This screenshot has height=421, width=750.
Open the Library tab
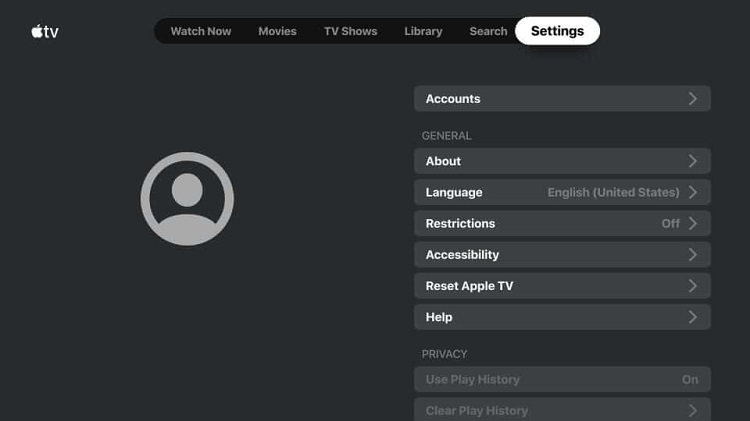423,31
